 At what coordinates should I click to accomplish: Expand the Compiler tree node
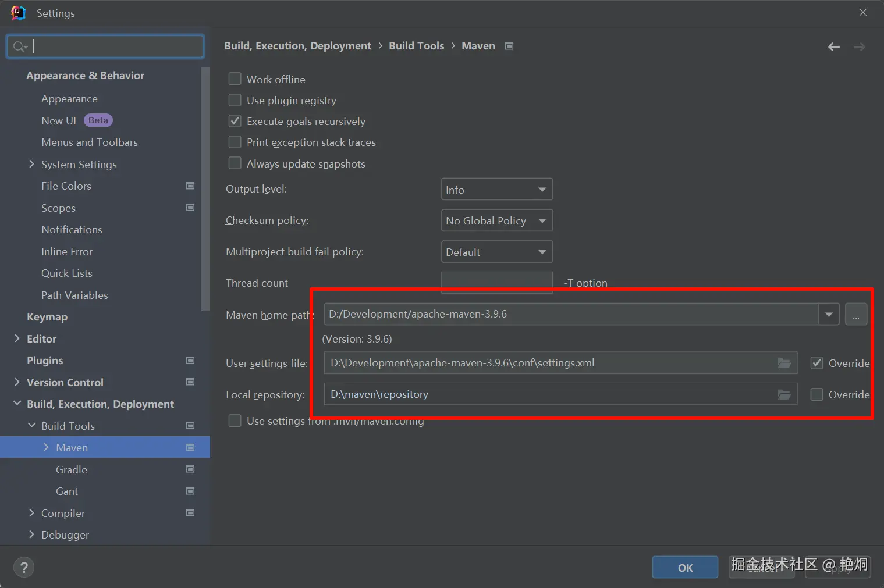coord(31,513)
